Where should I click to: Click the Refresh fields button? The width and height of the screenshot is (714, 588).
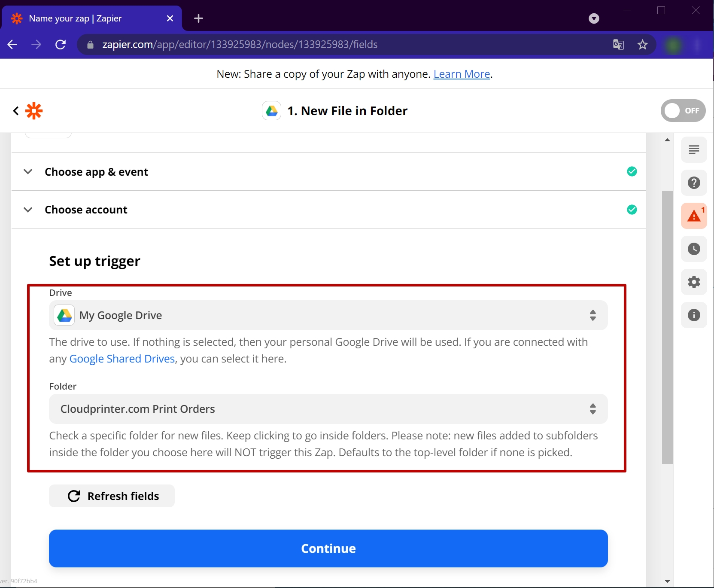point(112,496)
